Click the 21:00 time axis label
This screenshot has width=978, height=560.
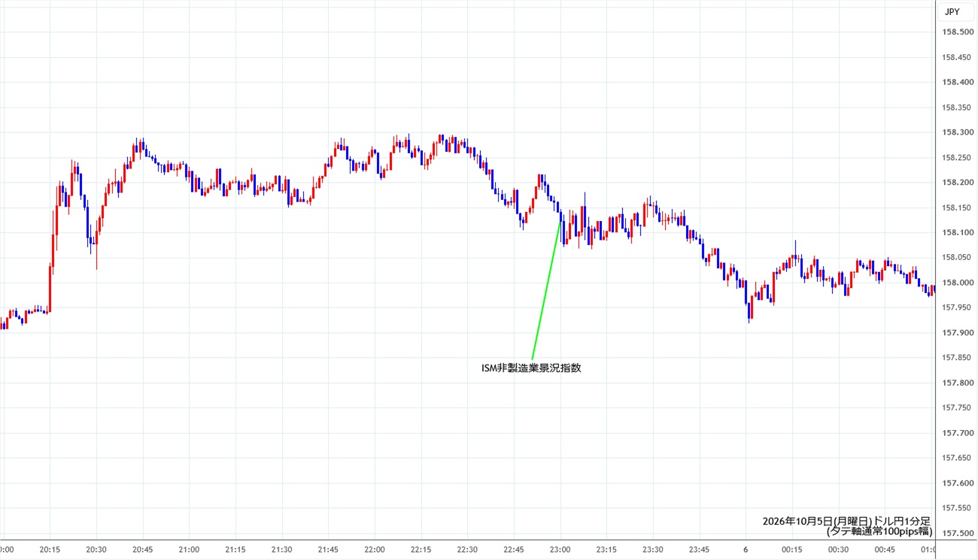190,549
